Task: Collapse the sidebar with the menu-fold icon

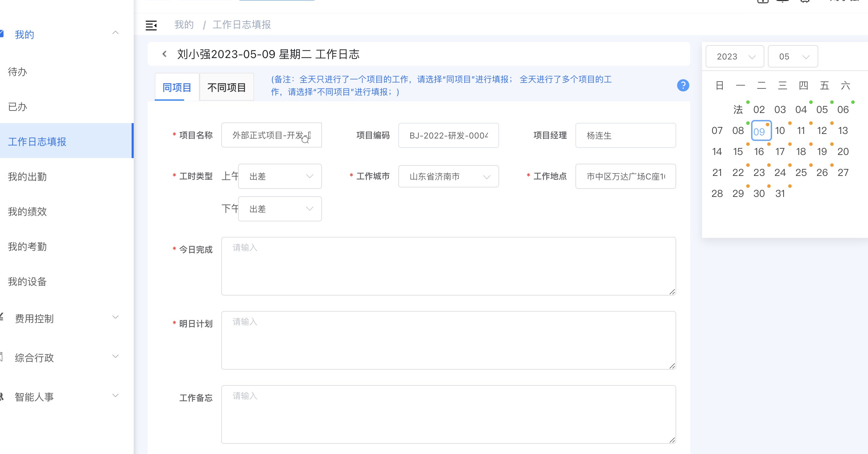Action: pyautogui.click(x=151, y=25)
